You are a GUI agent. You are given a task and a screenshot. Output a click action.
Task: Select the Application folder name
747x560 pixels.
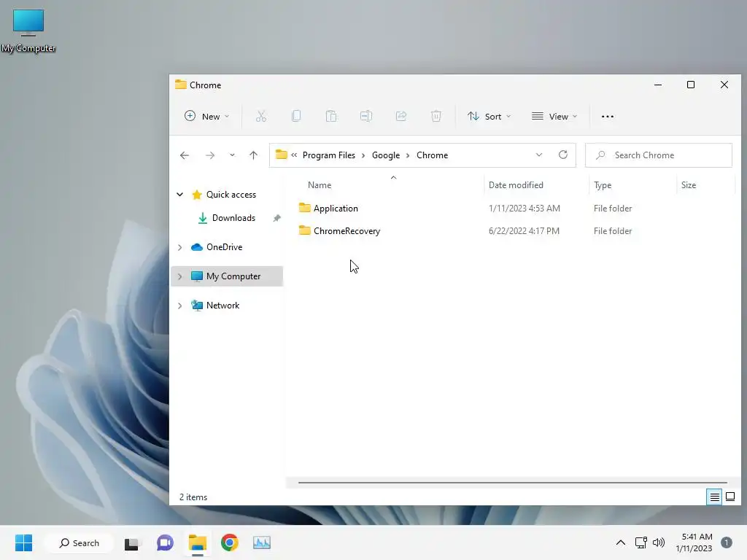pyautogui.click(x=336, y=208)
